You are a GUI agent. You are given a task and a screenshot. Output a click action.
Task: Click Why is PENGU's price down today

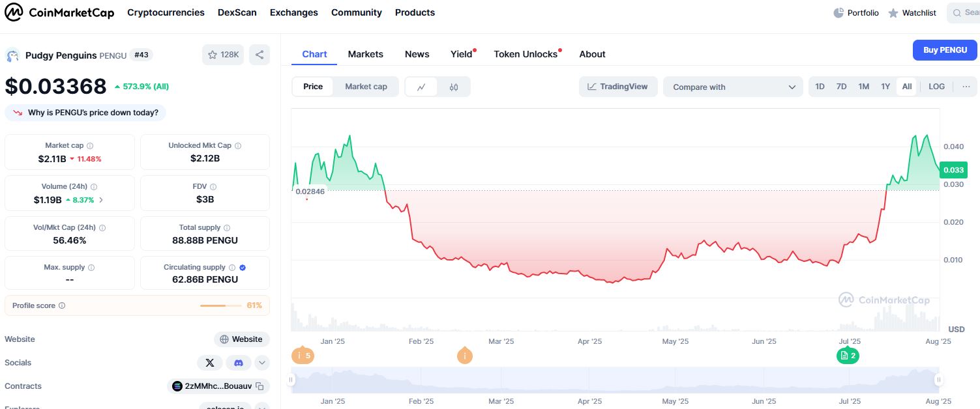(85, 113)
